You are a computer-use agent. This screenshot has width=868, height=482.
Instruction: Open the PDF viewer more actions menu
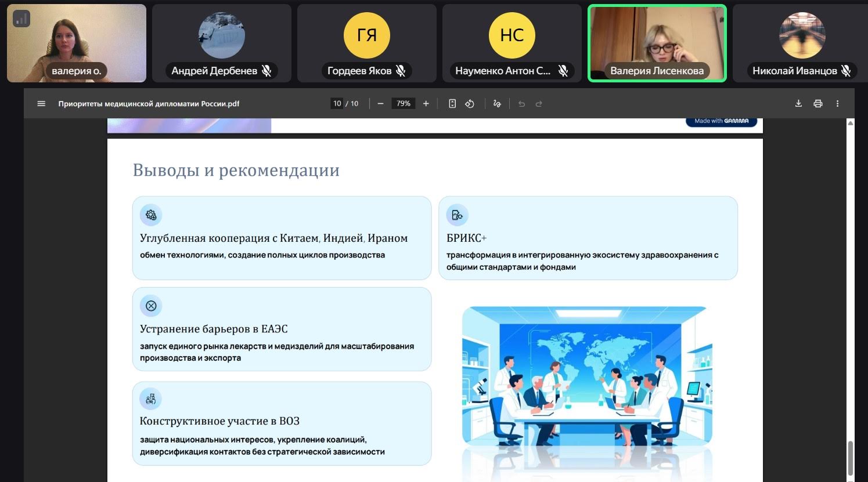(837, 104)
